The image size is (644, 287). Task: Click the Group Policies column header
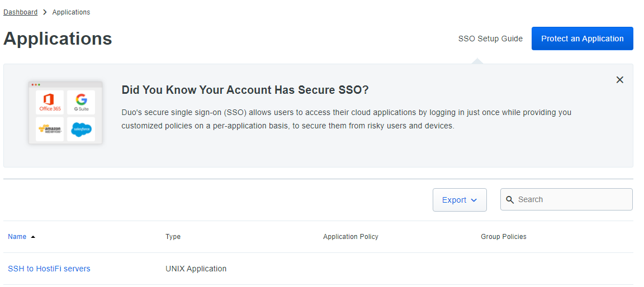503,237
